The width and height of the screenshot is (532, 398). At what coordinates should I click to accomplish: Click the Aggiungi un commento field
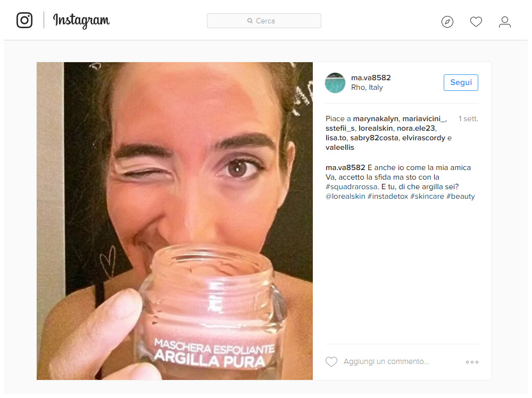tap(386, 361)
